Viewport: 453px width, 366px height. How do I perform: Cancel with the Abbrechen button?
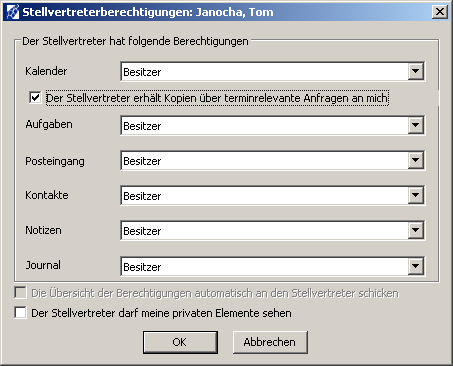pyautogui.click(x=270, y=342)
